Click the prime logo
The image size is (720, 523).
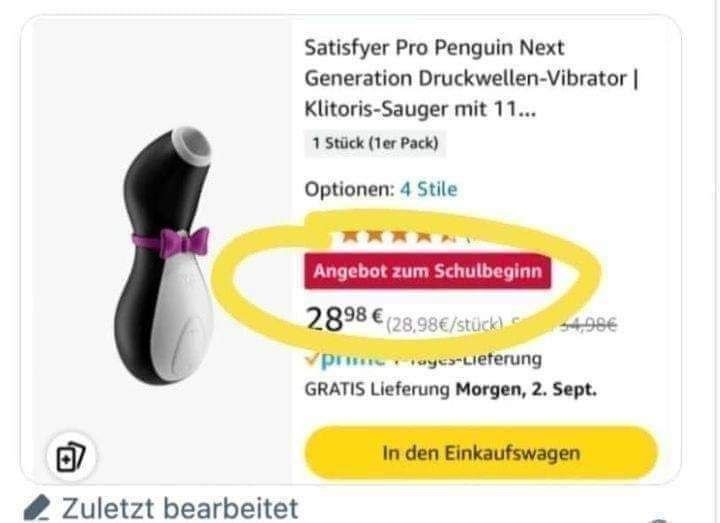click(352, 359)
